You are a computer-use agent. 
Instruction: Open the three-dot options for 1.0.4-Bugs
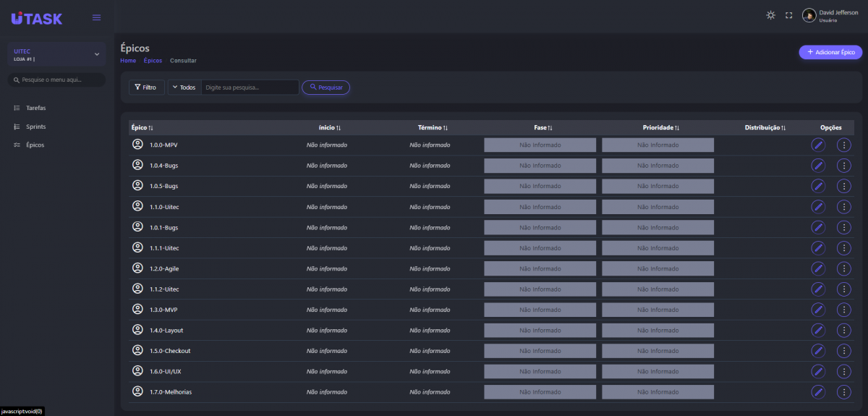843,166
